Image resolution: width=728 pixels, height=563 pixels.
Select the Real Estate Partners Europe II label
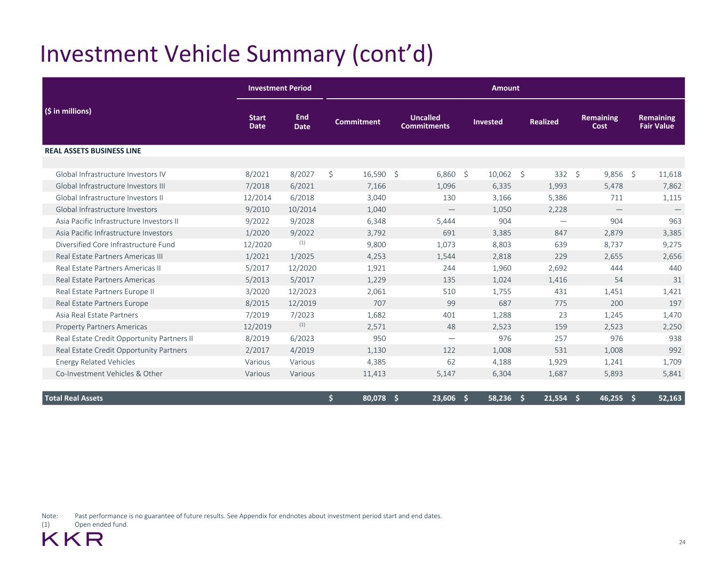105,291
